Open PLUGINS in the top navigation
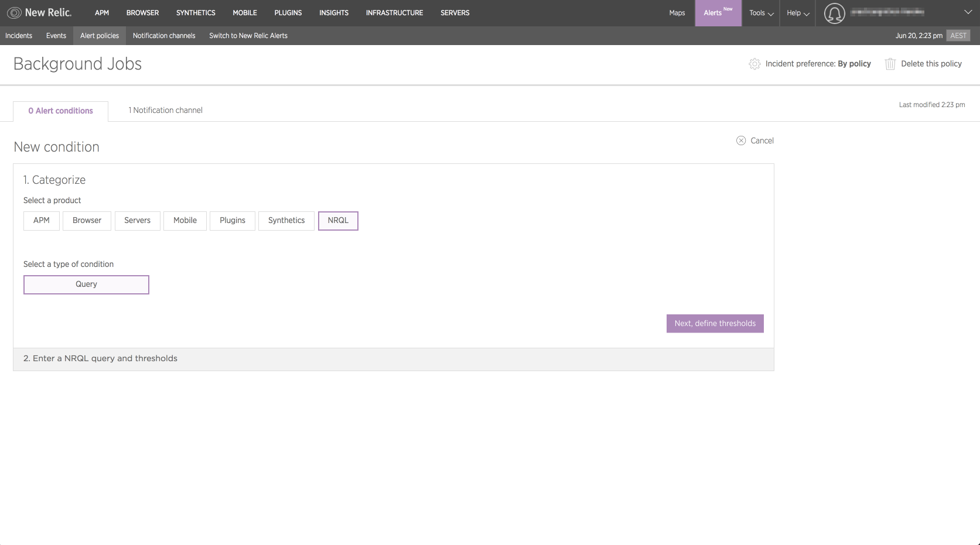Screen dimensions: 980x545 coord(288,13)
